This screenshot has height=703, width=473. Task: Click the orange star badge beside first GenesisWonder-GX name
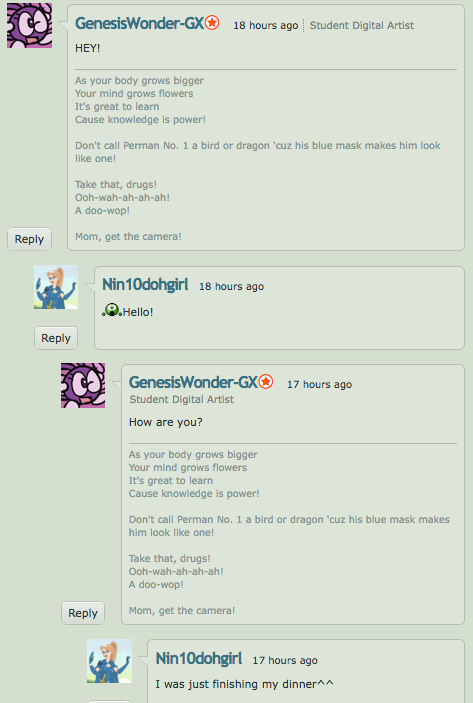212,22
